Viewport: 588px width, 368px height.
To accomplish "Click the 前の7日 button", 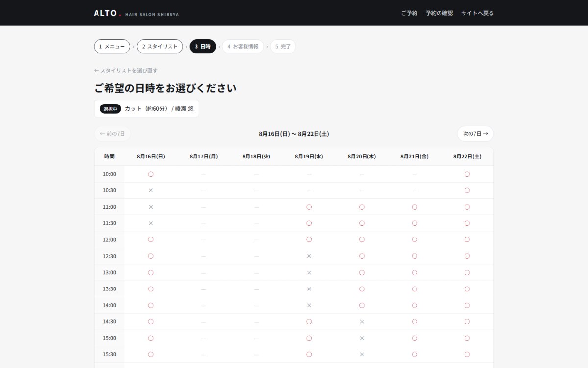I will coord(112,133).
